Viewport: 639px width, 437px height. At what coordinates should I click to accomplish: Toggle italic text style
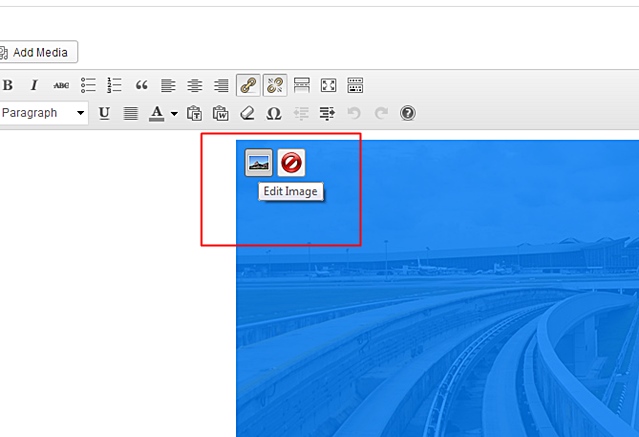tap(34, 86)
